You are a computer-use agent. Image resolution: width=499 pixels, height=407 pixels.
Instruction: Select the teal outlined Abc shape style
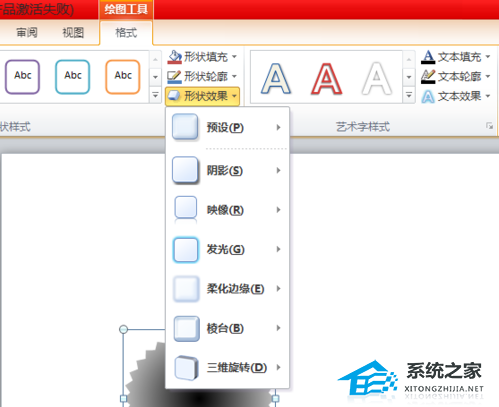pyautogui.click(x=73, y=77)
